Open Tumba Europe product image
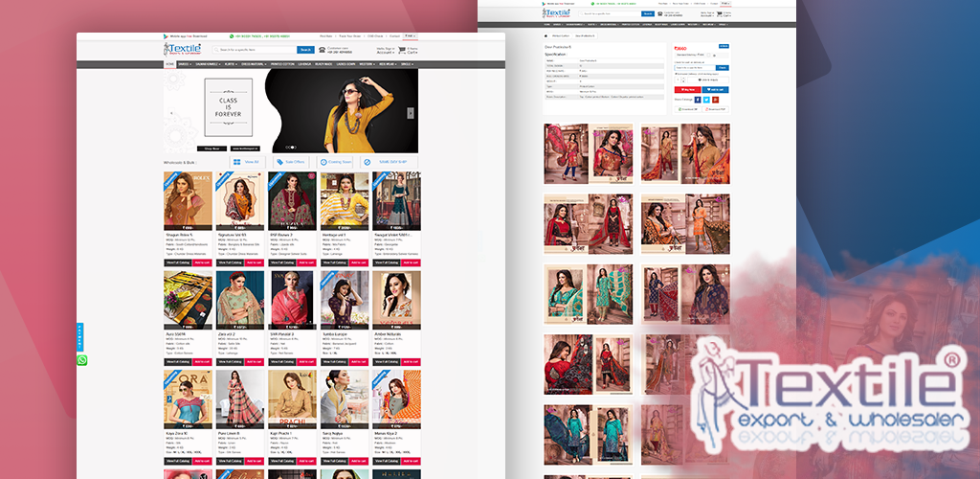The width and height of the screenshot is (980, 479). 345,300
